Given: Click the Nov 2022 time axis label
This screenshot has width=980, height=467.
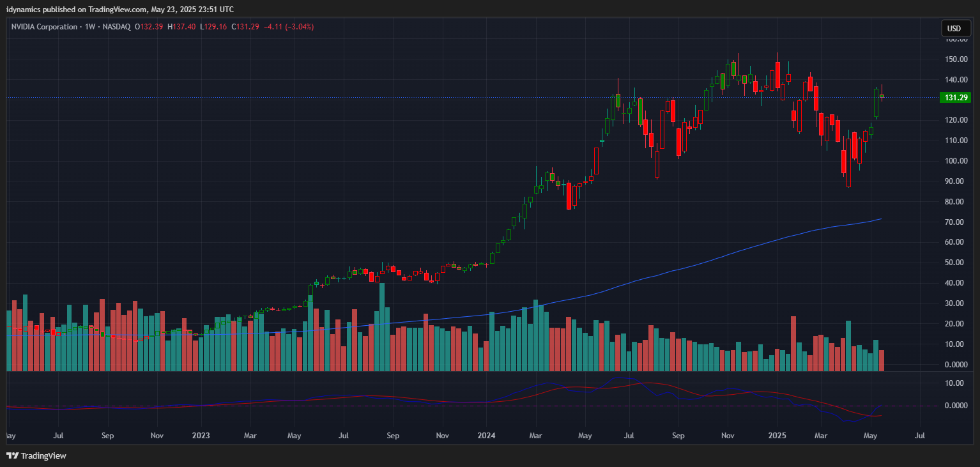Looking at the screenshot, I should click(157, 436).
